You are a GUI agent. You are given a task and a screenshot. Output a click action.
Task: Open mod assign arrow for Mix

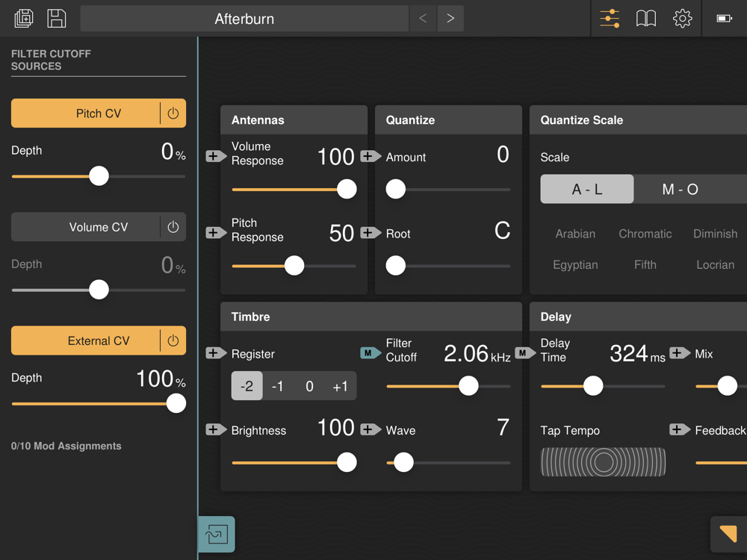(x=679, y=353)
